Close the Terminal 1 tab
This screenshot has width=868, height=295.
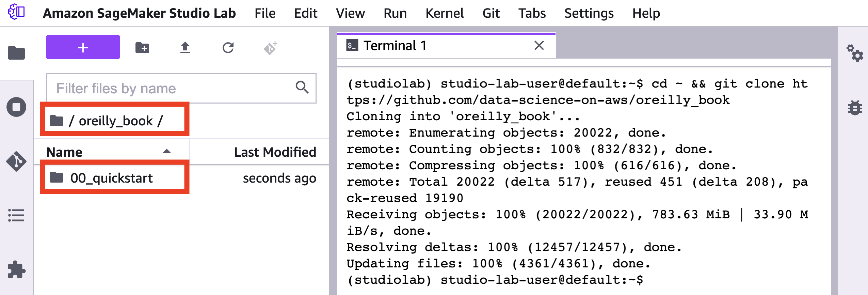539,45
